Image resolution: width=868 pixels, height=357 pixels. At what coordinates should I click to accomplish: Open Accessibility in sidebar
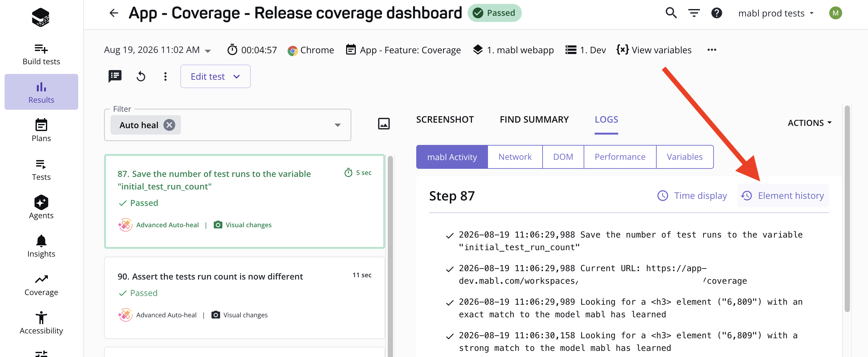tap(41, 323)
